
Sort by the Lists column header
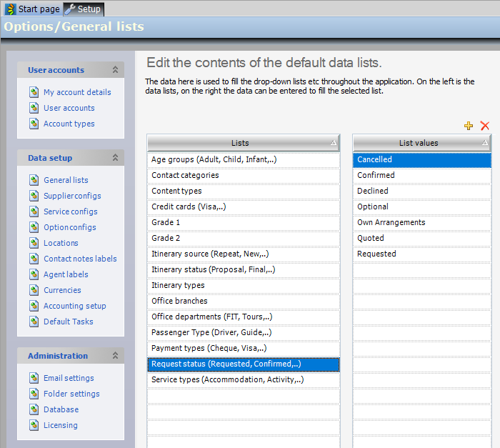pyautogui.click(x=241, y=143)
